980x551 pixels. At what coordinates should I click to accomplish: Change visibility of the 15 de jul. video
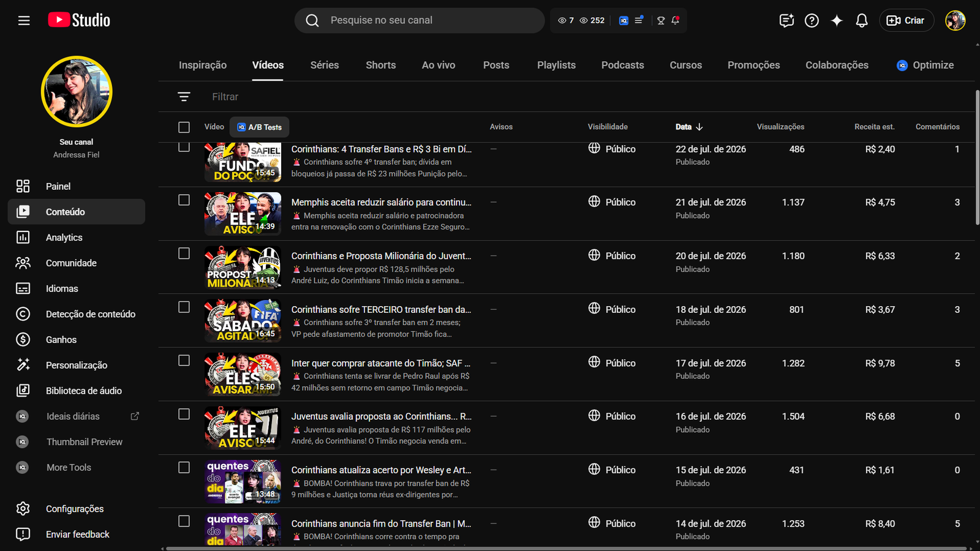612,470
